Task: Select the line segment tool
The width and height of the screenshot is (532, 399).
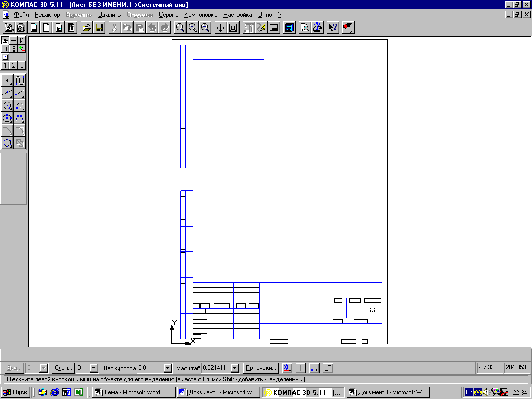Action: pyautogui.click(x=20, y=93)
